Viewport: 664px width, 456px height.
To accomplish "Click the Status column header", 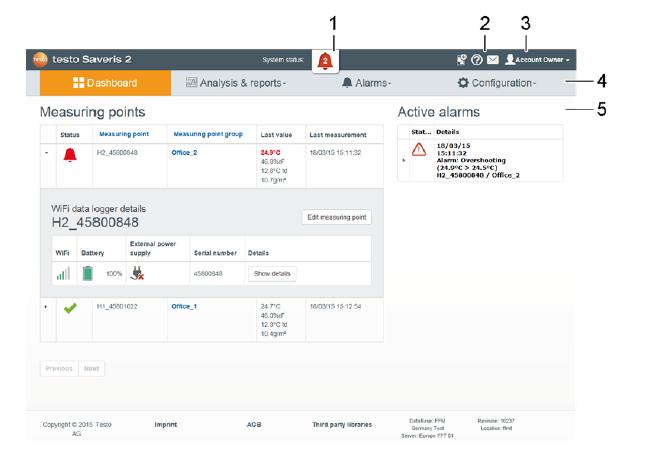I will pyautogui.click(x=70, y=135).
